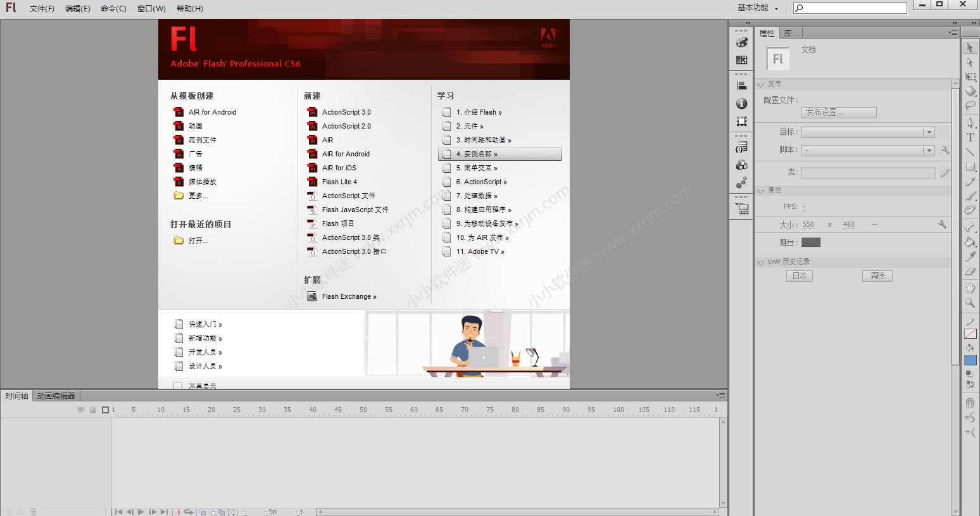The image size is (980, 516).
Task: Pick the Deco tool
Action: pos(970,211)
